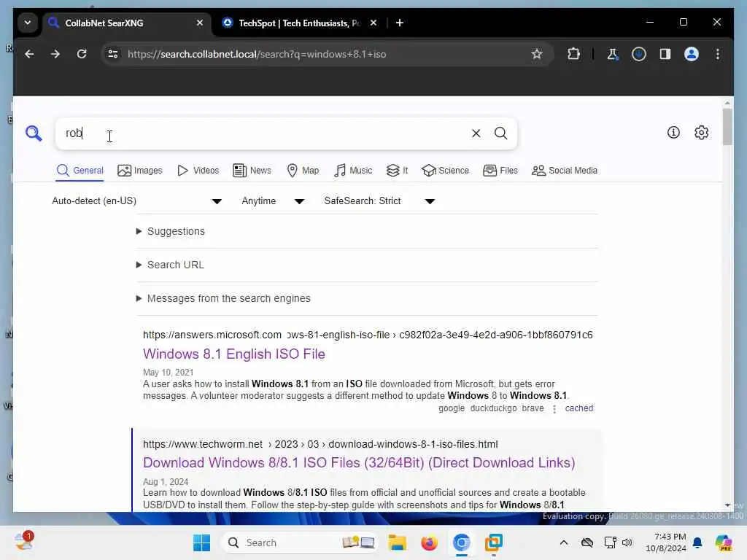Select the Images search category

point(139,171)
